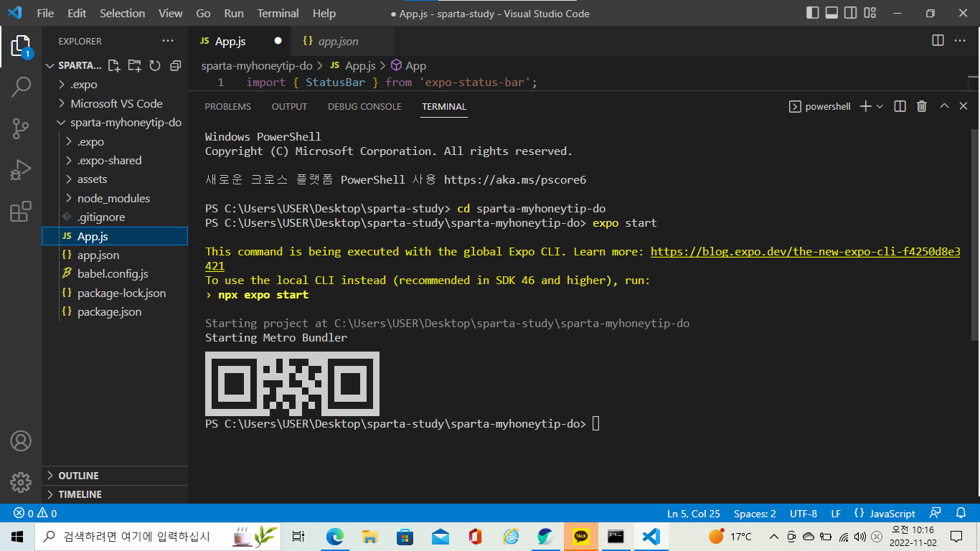This screenshot has height=551, width=980.
Task: Split the editor to the right
Action: (938, 41)
